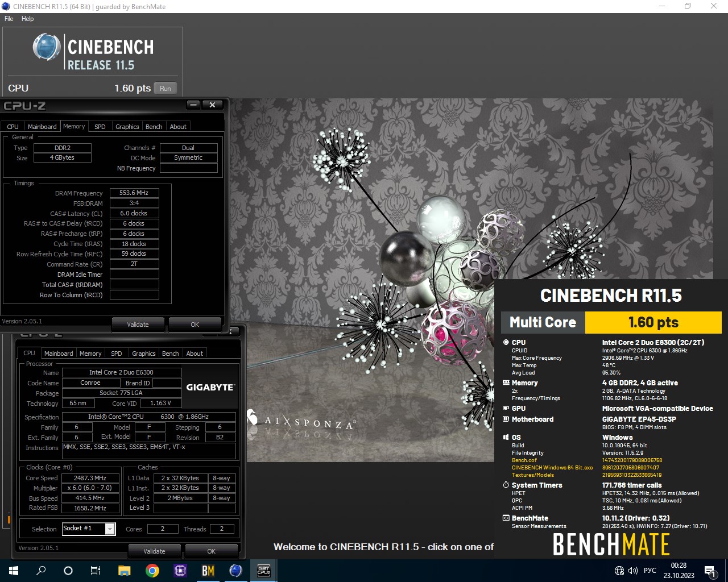Click the OS Windows icon in BenchMate panel

(x=506, y=437)
